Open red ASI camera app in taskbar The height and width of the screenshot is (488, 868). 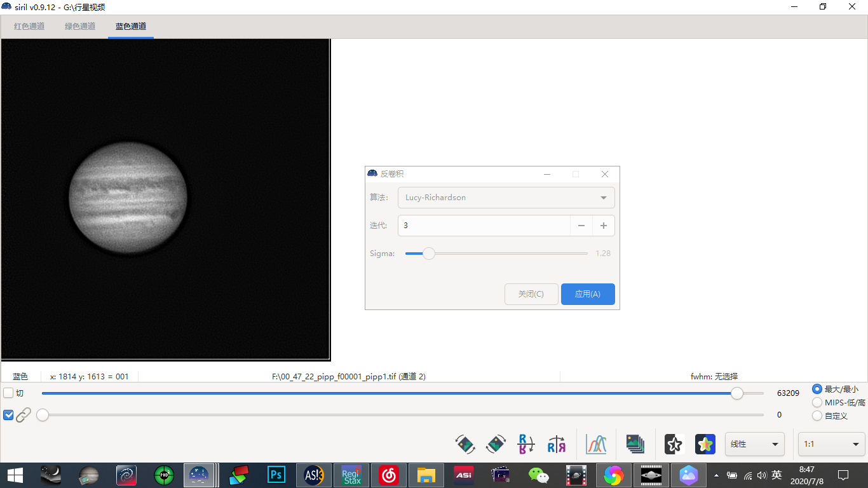pos(463,475)
